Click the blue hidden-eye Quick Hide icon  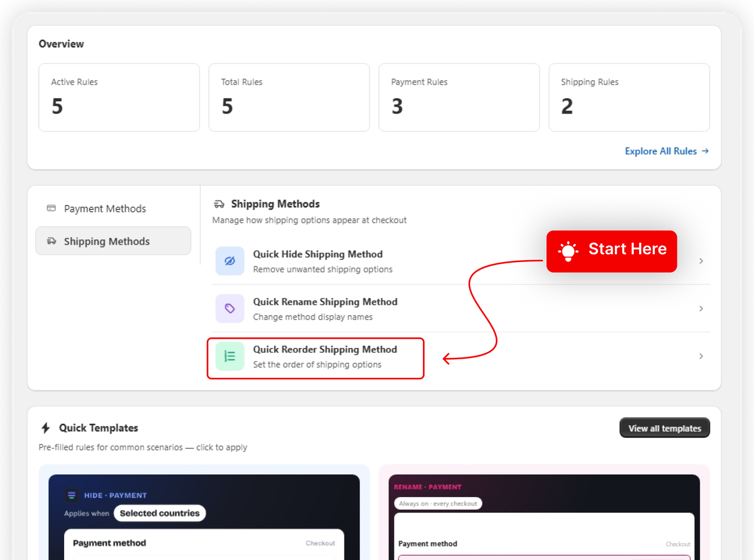tap(230, 261)
